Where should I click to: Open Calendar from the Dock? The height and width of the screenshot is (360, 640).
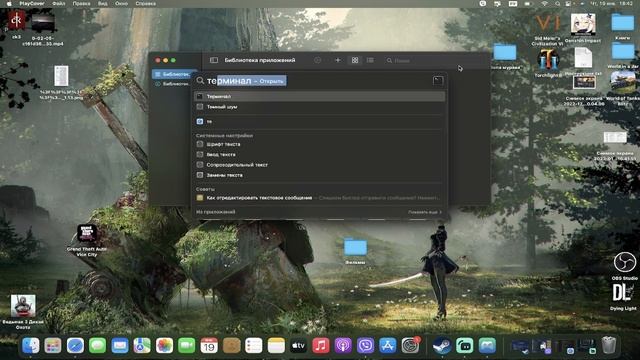click(x=209, y=346)
